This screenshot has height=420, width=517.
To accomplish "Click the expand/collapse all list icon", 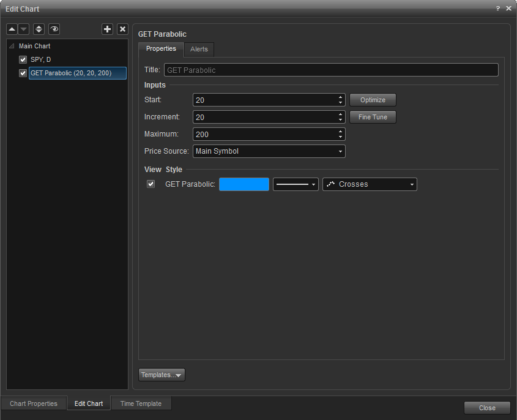I will (x=39, y=29).
